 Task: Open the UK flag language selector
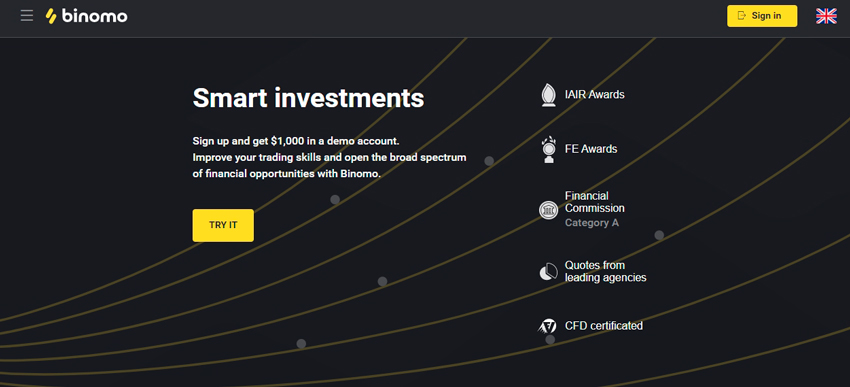pos(826,16)
